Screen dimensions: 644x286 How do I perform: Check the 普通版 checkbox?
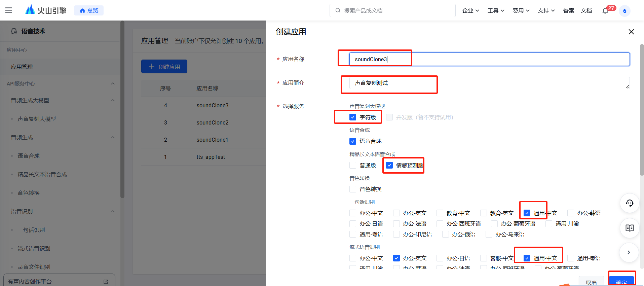(353, 165)
